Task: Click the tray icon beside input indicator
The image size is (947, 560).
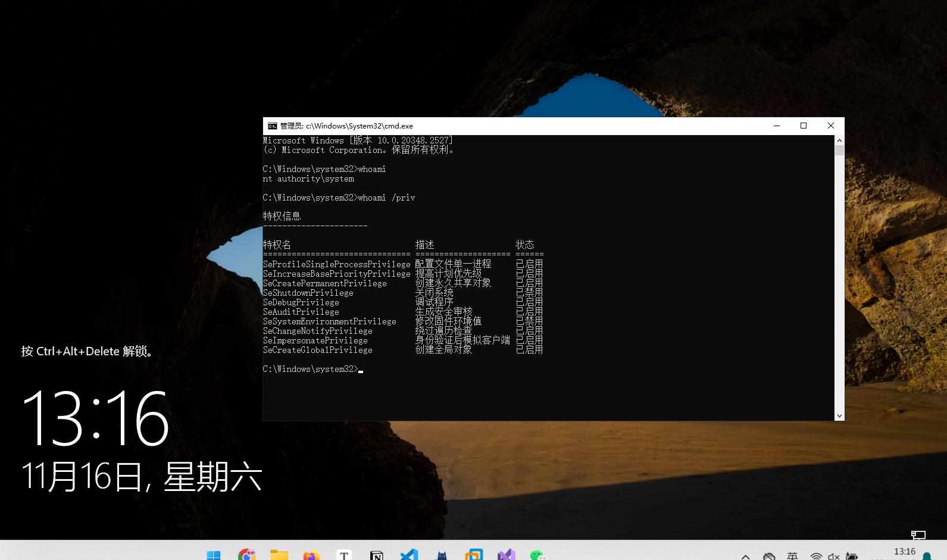Action: [x=769, y=556]
